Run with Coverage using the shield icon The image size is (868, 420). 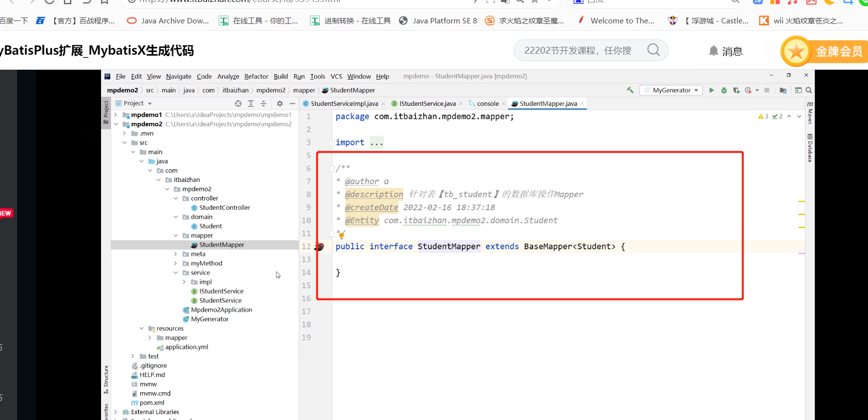click(x=736, y=90)
